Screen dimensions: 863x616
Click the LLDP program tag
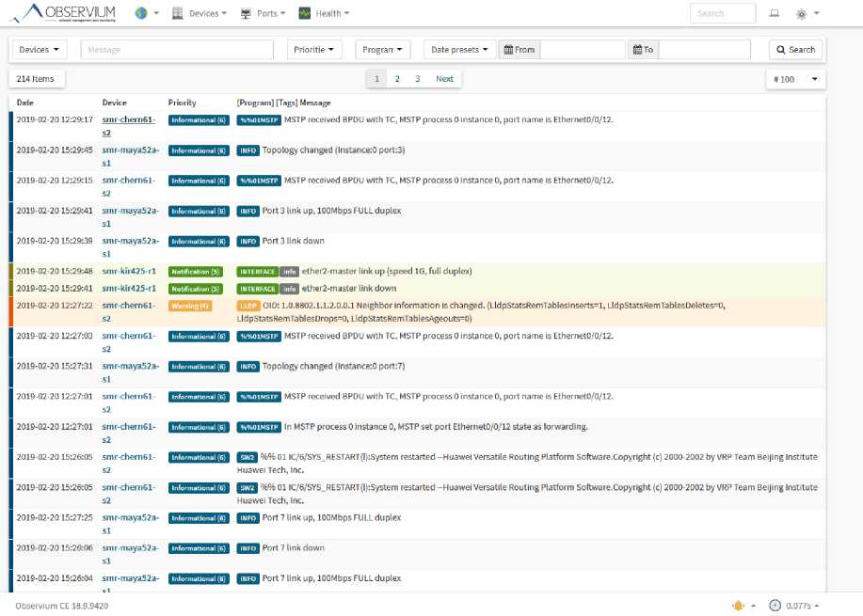click(x=248, y=306)
